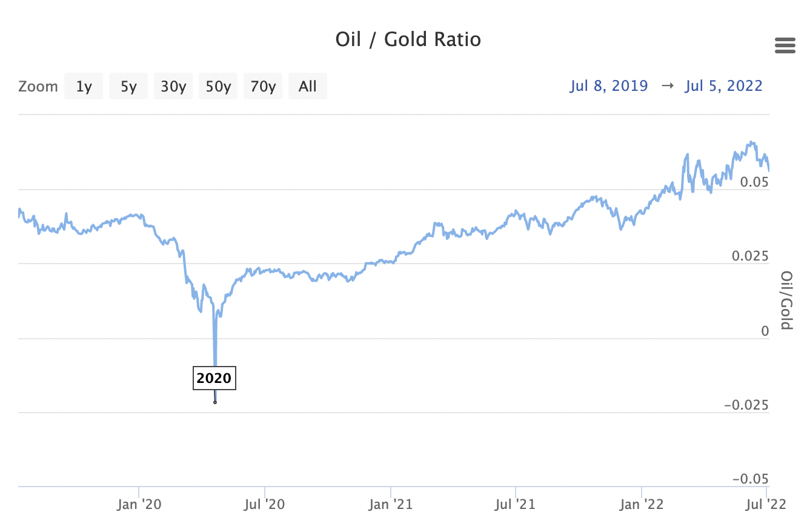Click the Jul '21 x-axis label

(x=516, y=504)
